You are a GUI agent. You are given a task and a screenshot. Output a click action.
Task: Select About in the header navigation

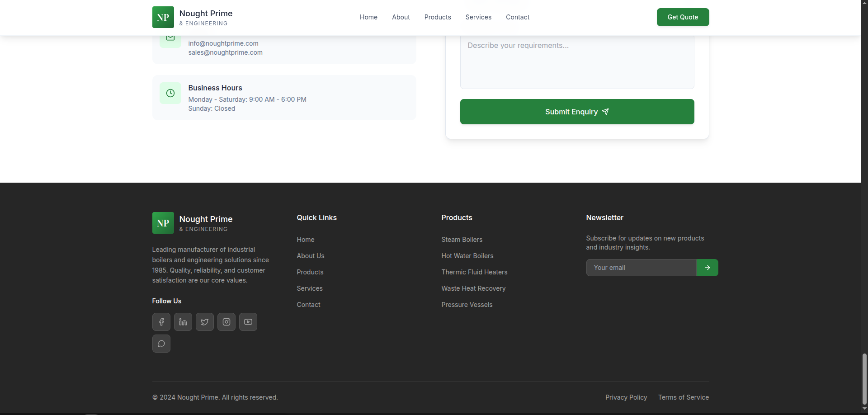pyautogui.click(x=401, y=17)
